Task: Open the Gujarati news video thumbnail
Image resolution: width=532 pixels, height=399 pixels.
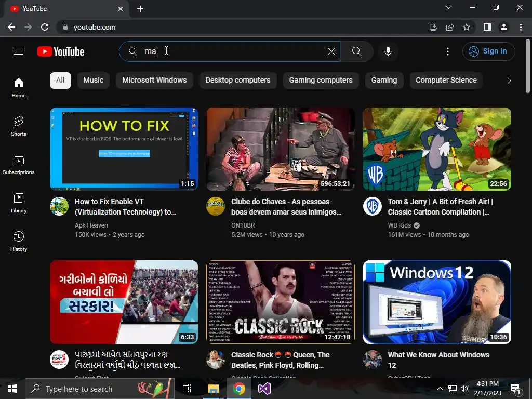Action: tap(124, 302)
